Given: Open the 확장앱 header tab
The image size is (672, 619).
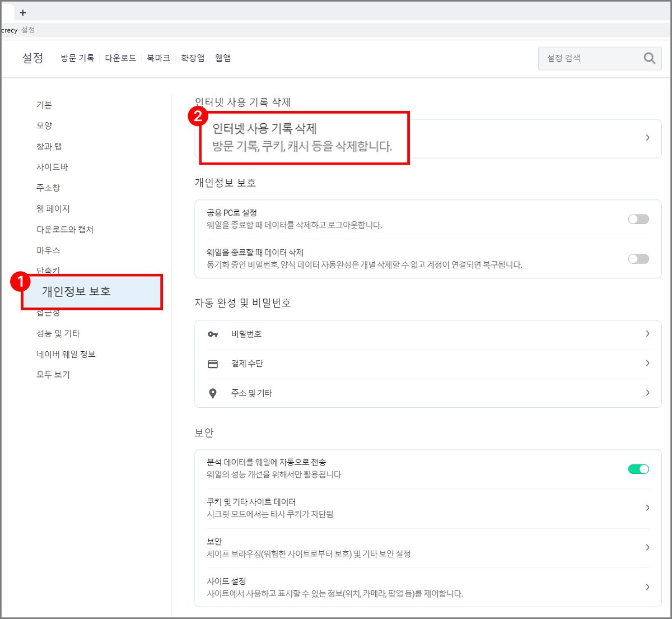Looking at the screenshot, I should pyautogui.click(x=193, y=58).
